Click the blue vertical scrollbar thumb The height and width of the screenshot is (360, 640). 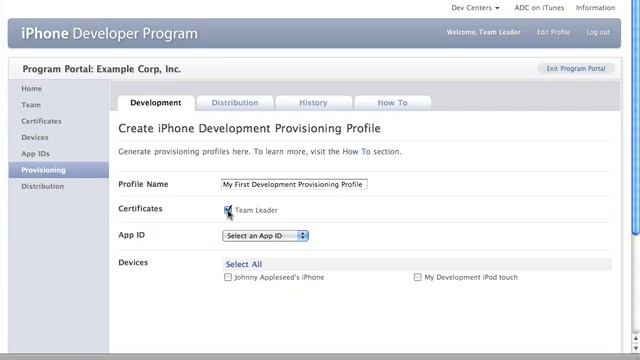636,118
